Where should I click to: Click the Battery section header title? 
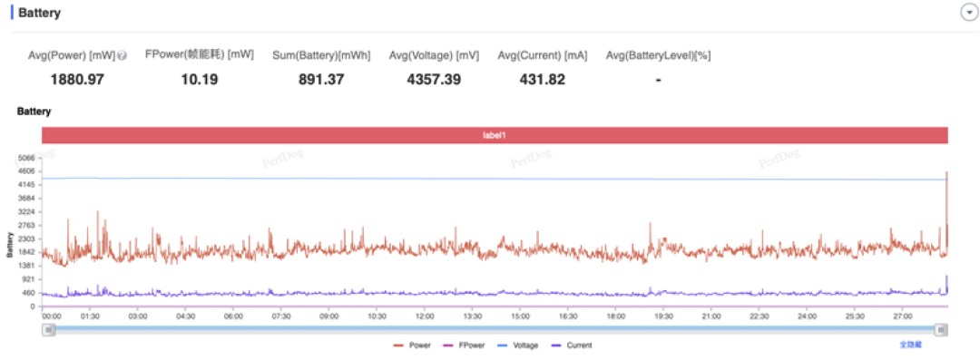click(x=39, y=13)
